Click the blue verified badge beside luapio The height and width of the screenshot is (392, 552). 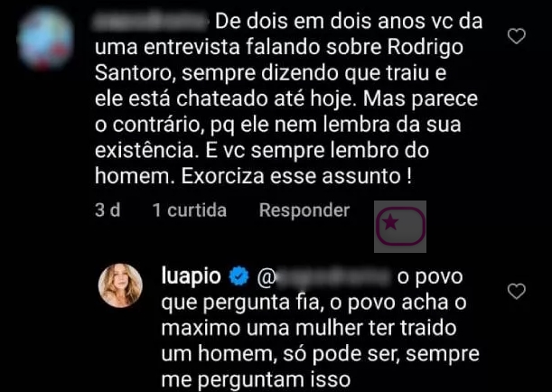[x=239, y=276]
